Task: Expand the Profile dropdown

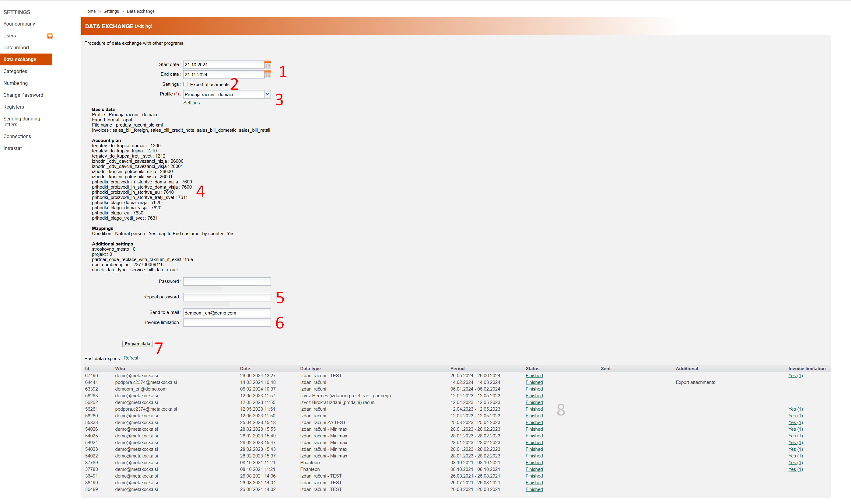Action: (267, 94)
